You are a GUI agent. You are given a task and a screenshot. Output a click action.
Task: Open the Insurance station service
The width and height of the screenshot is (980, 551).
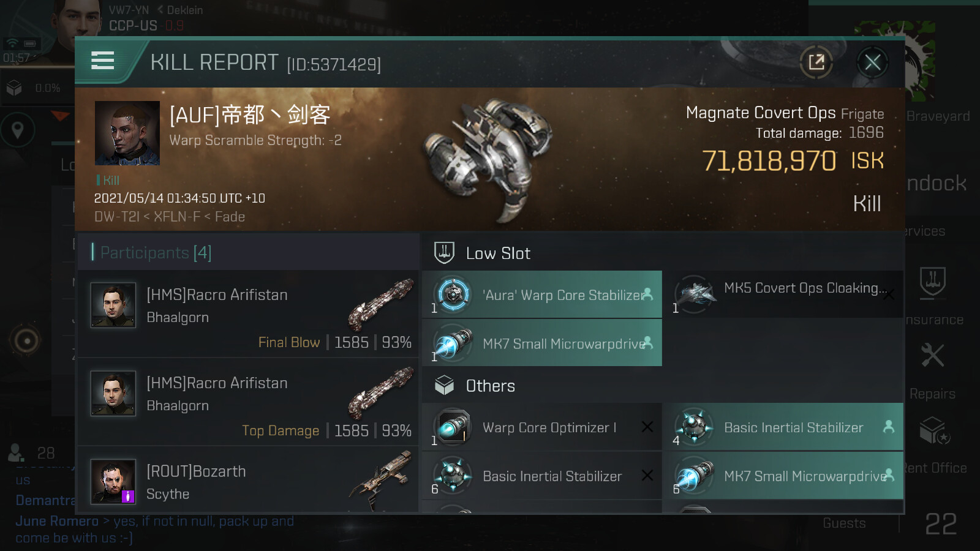point(933,294)
